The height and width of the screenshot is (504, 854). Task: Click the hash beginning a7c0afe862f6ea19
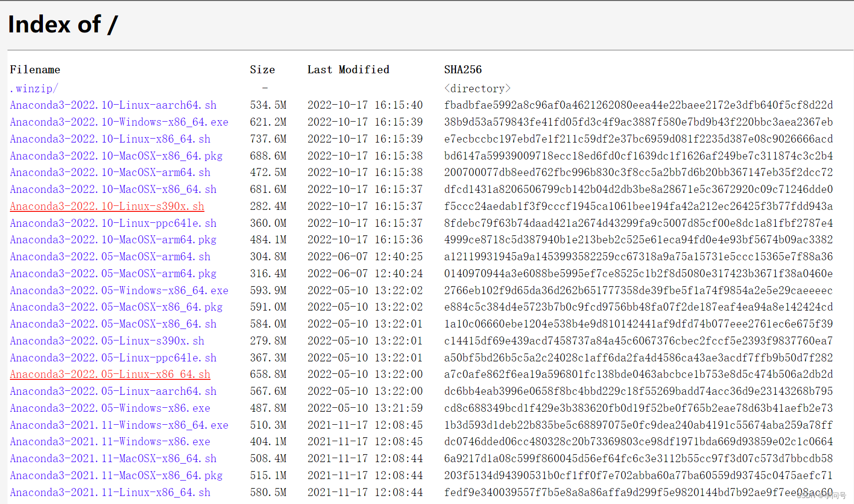(x=639, y=374)
